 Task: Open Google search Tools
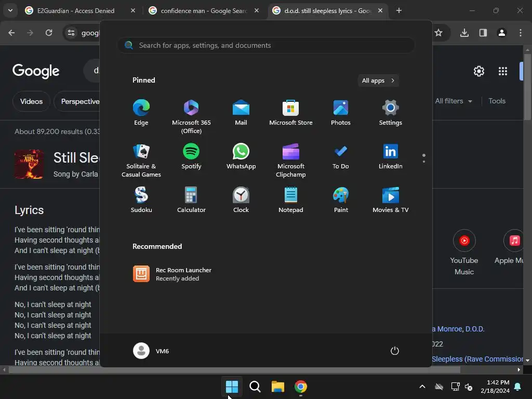coord(497,101)
